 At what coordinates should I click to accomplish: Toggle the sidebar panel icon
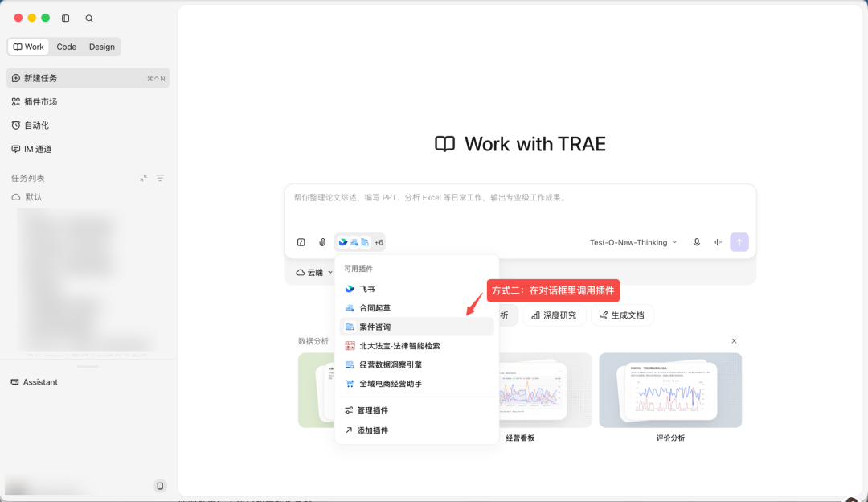pos(65,19)
